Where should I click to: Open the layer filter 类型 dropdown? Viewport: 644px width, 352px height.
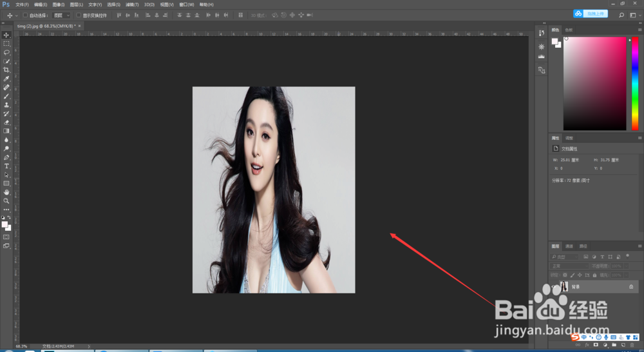[x=565, y=257]
